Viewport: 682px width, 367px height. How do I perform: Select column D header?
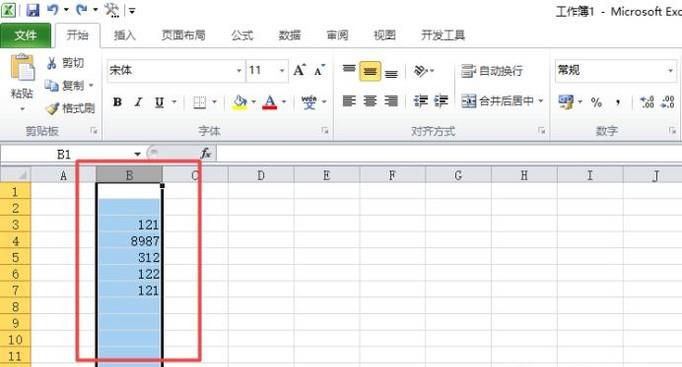pyautogui.click(x=261, y=175)
